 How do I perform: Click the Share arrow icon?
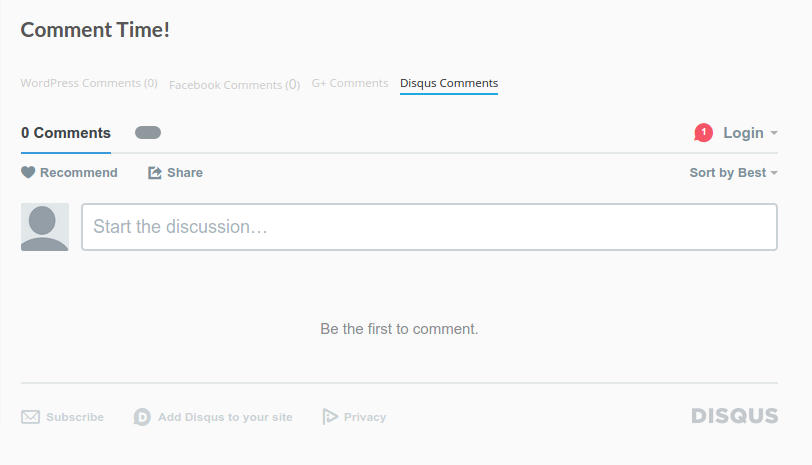155,173
